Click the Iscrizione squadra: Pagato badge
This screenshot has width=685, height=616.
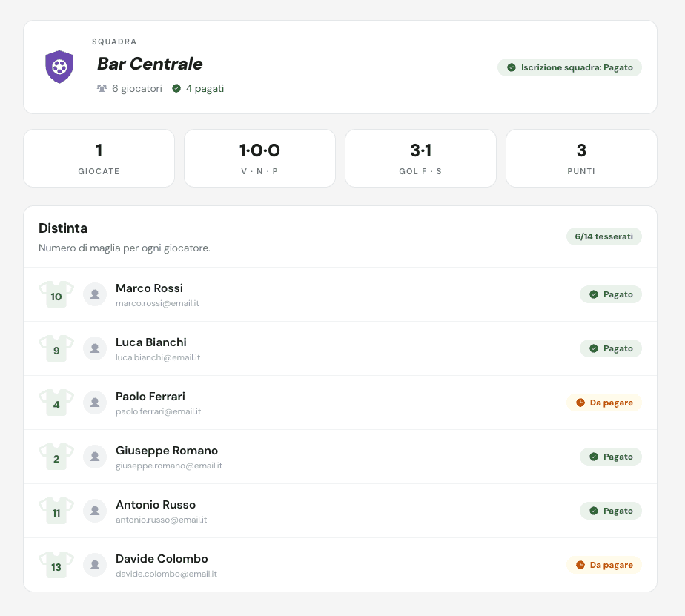tap(569, 67)
